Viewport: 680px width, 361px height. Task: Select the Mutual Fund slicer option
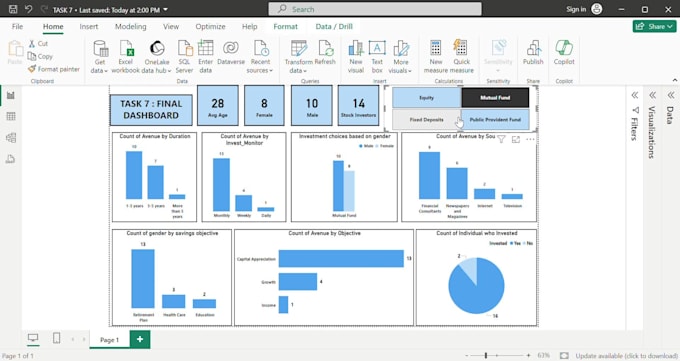pyautogui.click(x=495, y=98)
